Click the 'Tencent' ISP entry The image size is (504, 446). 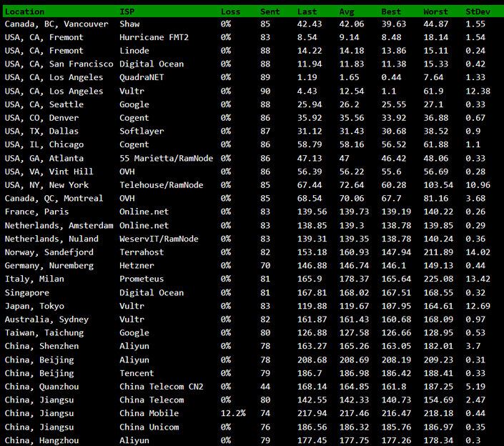(x=137, y=373)
